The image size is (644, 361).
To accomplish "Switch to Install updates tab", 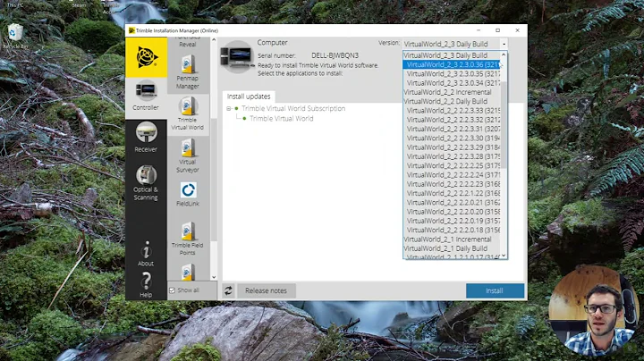I will 249,97.
